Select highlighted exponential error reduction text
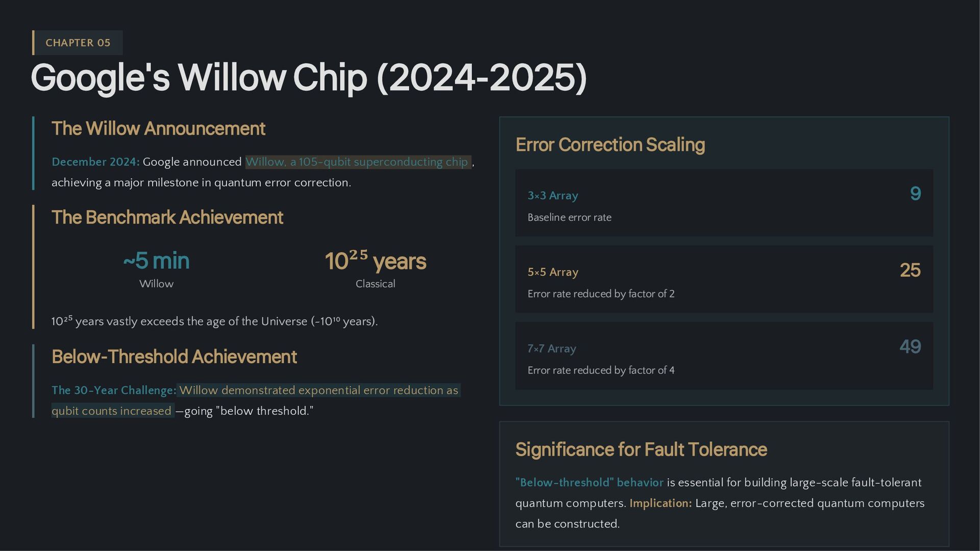 pos(256,400)
